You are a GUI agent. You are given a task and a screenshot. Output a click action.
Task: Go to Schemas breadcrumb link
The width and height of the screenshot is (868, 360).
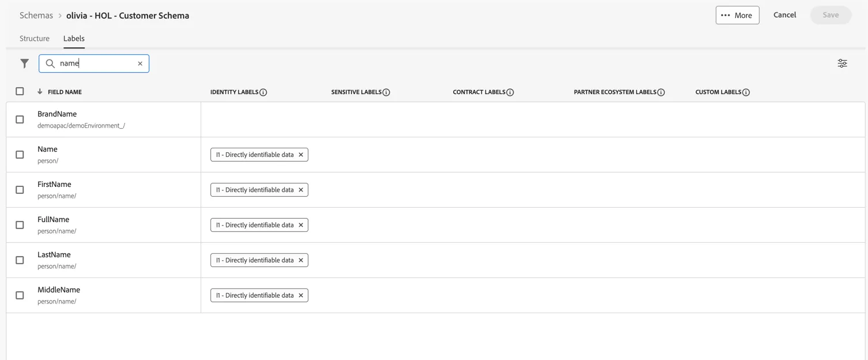click(x=36, y=16)
